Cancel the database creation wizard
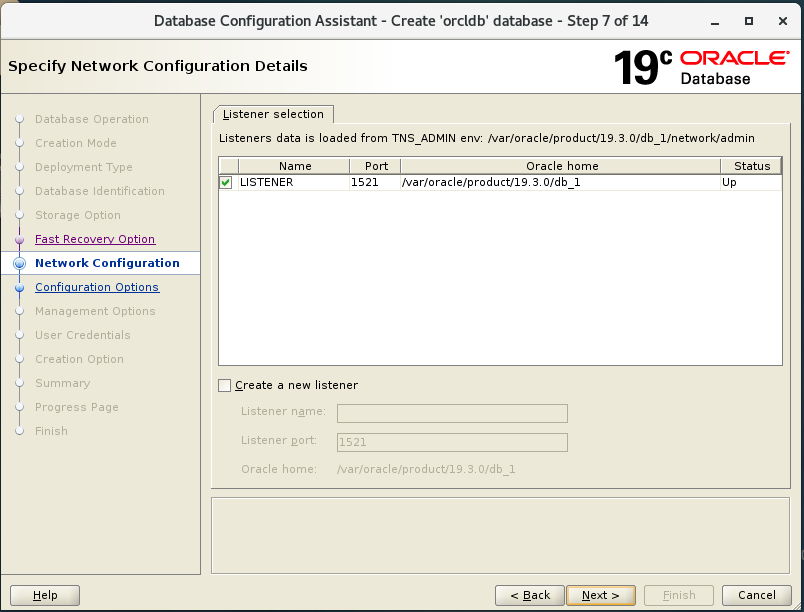 (757, 595)
